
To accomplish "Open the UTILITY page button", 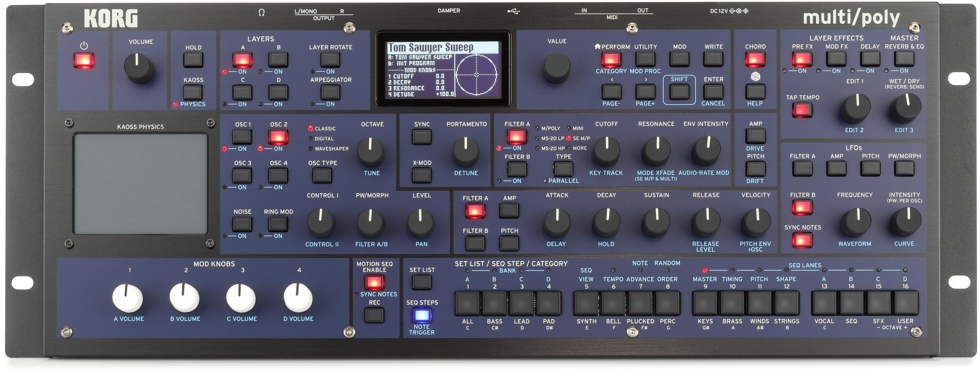I will click(645, 59).
